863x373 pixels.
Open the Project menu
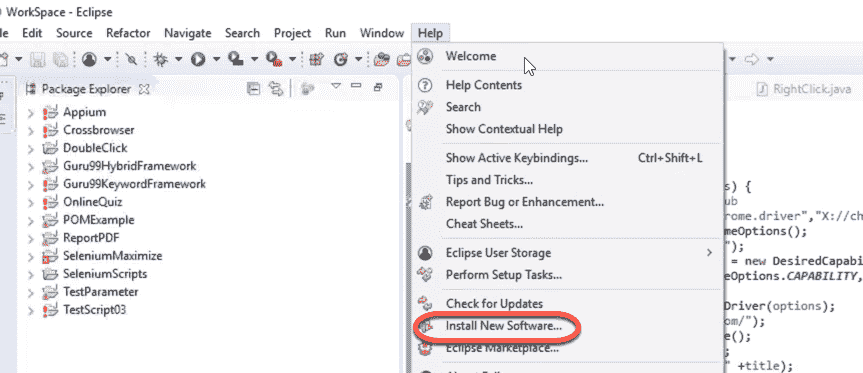pyautogui.click(x=292, y=33)
